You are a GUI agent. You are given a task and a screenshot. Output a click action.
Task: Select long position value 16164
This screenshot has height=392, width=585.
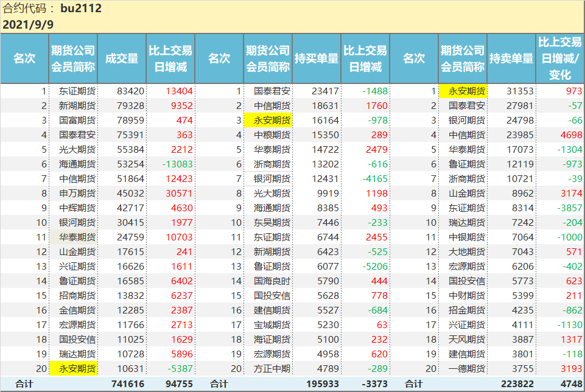tap(325, 121)
